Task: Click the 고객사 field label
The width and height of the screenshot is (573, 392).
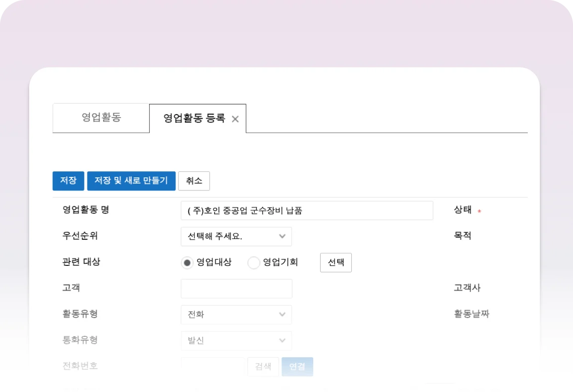Action: click(467, 288)
